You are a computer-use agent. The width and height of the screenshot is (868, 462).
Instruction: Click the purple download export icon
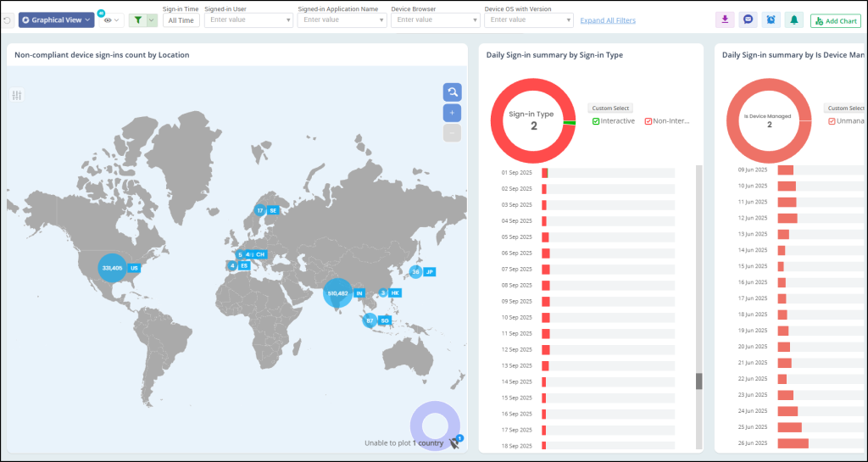pos(725,19)
